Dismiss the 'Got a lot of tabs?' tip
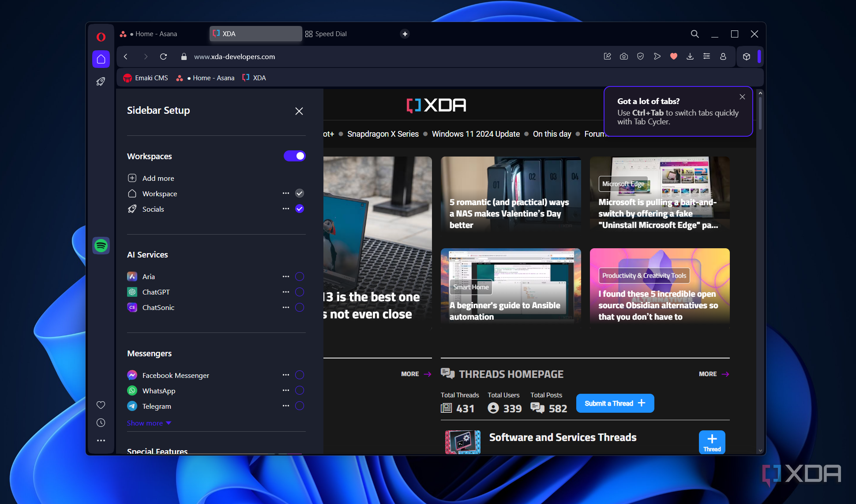This screenshot has width=856, height=504. (x=743, y=97)
